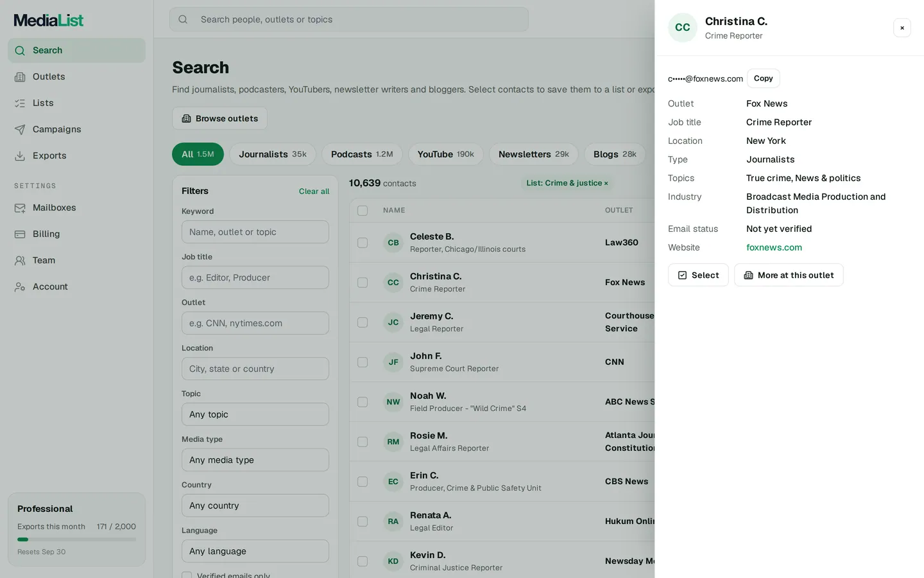Open the Lists page icon
Viewport: 924px width, 578px height.
point(20,103)
